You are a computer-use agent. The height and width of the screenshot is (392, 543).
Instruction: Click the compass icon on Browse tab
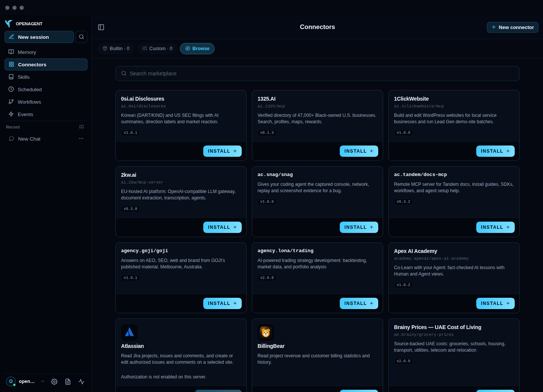coord(188,48)
